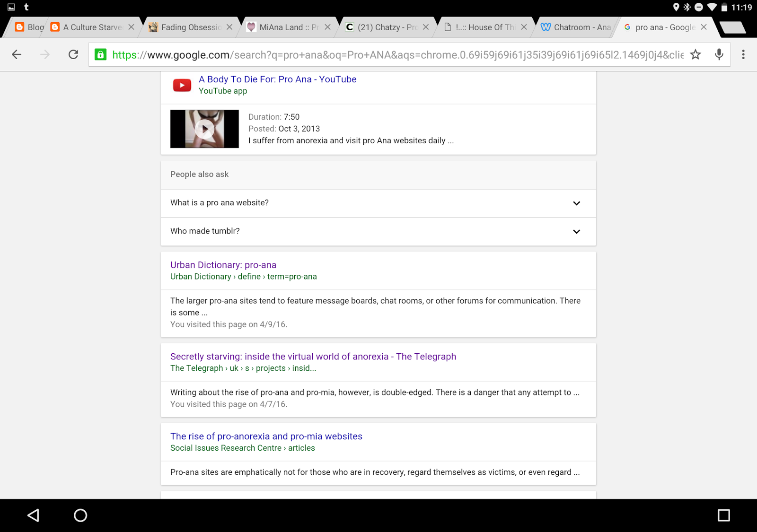Tap the Android home circle button
The height and width of the screenshot is (532, 757).
pyautogui.click(x=80, y=515)
